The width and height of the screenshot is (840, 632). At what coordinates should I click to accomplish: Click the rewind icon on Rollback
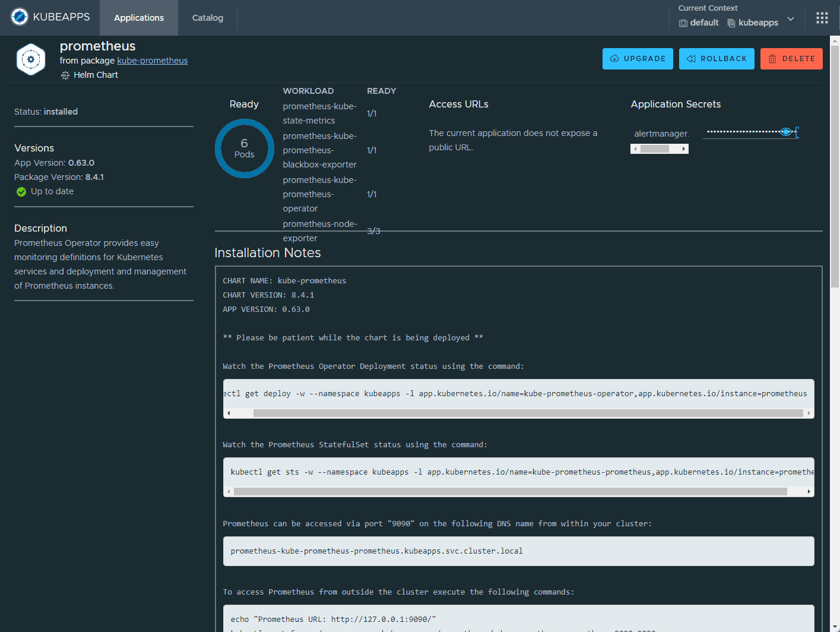pyautogui.click(x=691, y=59)
